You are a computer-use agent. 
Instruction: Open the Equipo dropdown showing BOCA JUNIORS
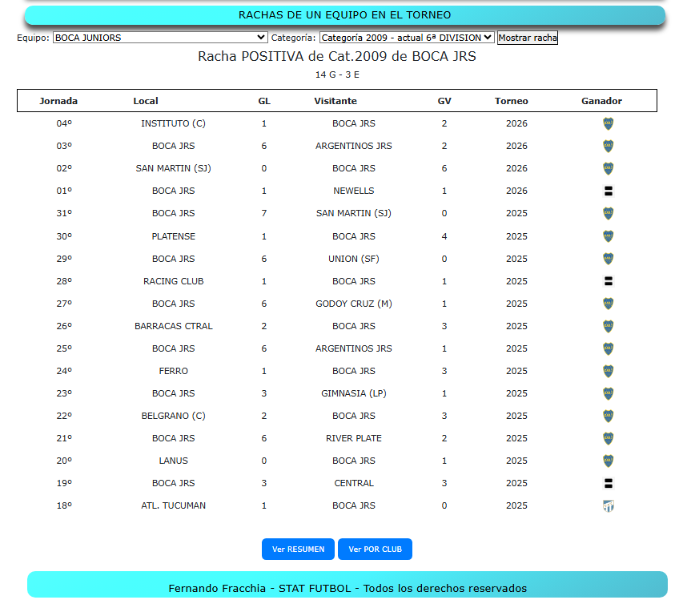click(x=160, y=38)
